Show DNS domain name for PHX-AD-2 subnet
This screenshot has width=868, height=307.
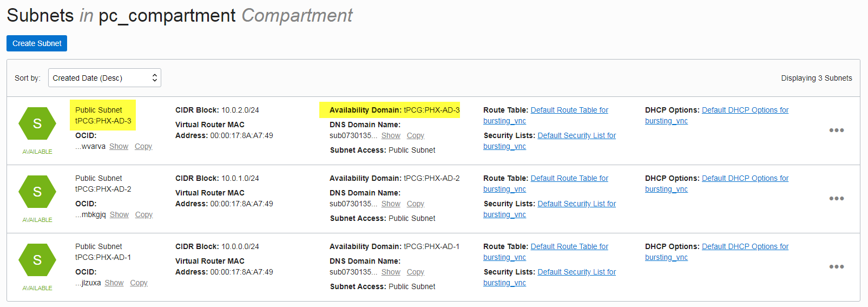click(391, 204)
